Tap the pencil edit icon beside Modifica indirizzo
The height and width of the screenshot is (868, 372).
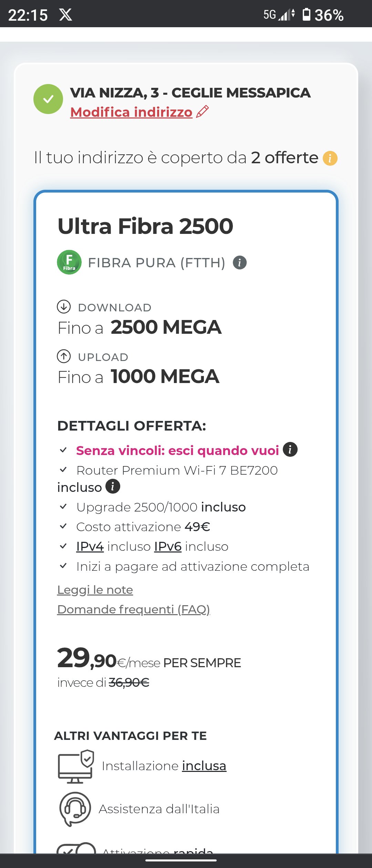click(203, 112)
